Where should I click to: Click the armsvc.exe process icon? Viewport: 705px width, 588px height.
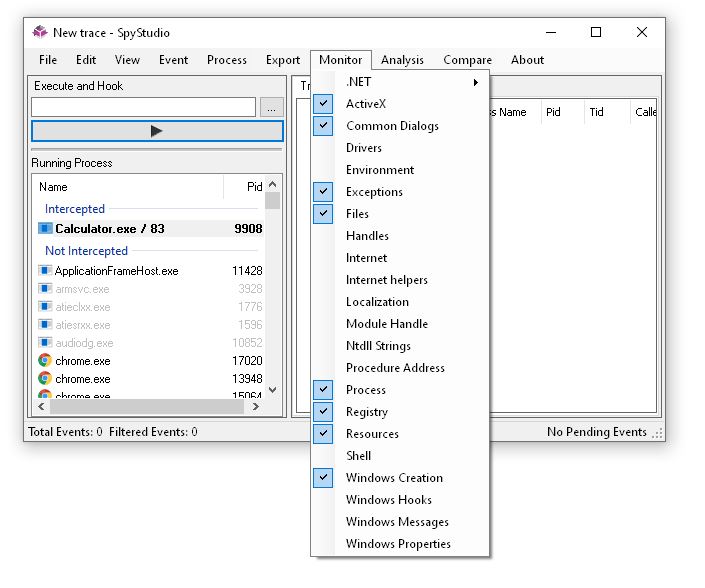click(45, 289)
